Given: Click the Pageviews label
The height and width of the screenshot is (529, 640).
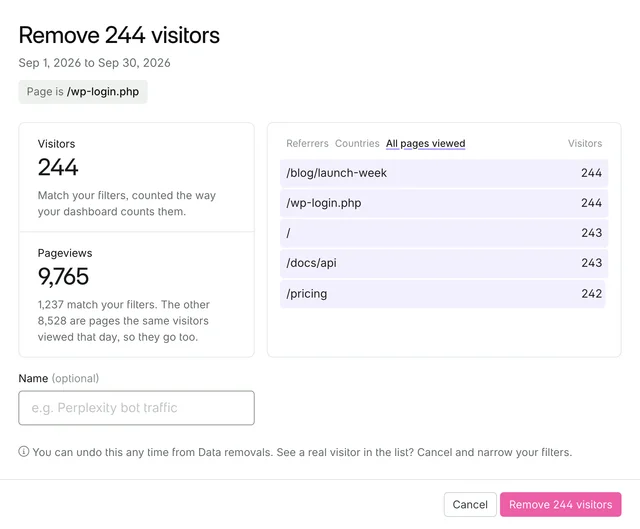Looking at the screenshot, I should [x=65, y=253].
